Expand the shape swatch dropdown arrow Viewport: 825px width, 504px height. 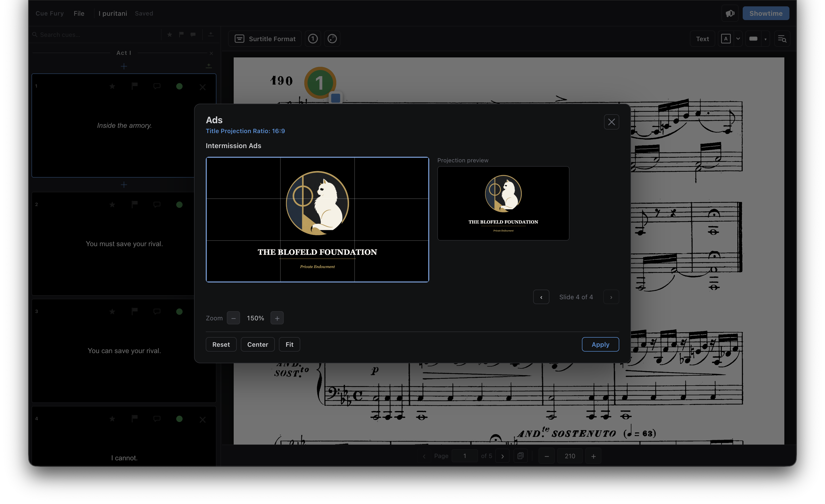click(x=765, y=39)
